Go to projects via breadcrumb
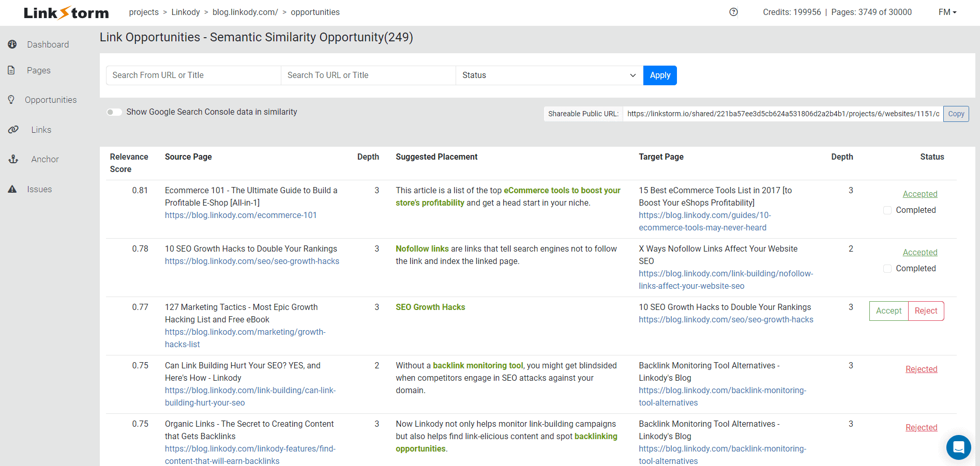The width and height of the screenshot is (980, 466). click(x=144, y=12)
